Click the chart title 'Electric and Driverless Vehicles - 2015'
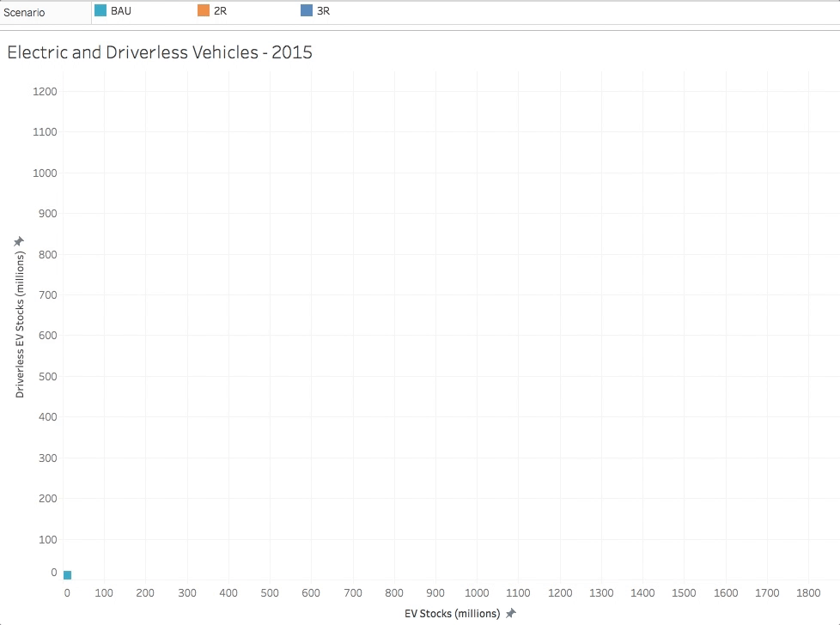This screenshot has width=840, height=625. point(160,52)
